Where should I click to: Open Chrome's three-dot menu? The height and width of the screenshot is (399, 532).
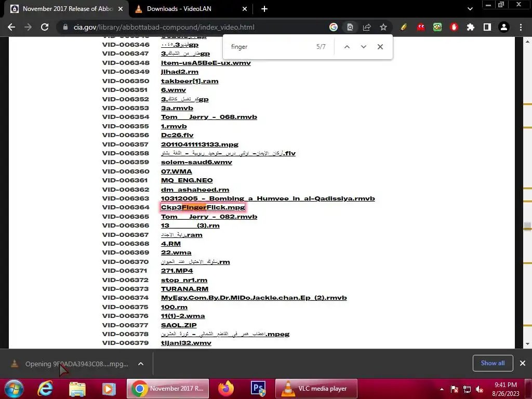coord(521,27)
